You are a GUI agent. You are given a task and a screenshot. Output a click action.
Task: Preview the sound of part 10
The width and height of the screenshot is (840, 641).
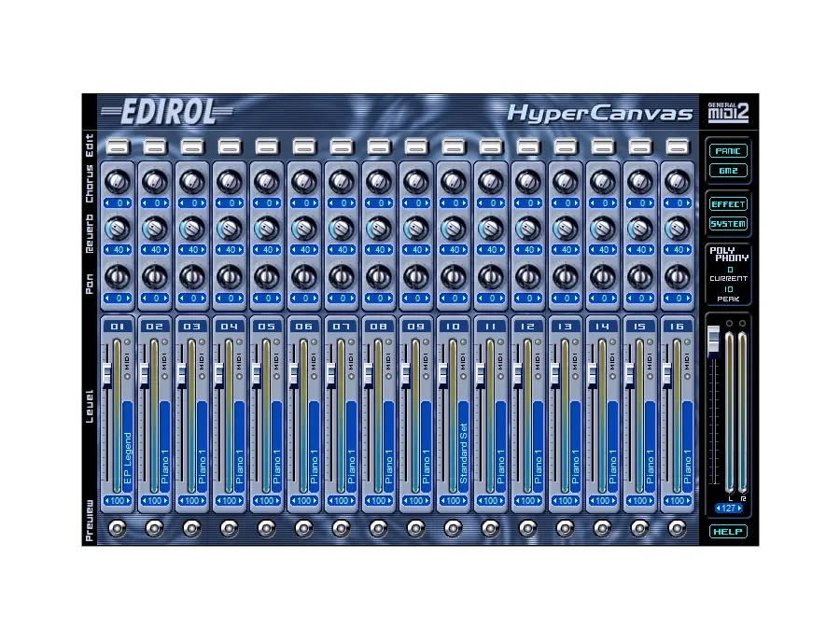coord(454,529)
